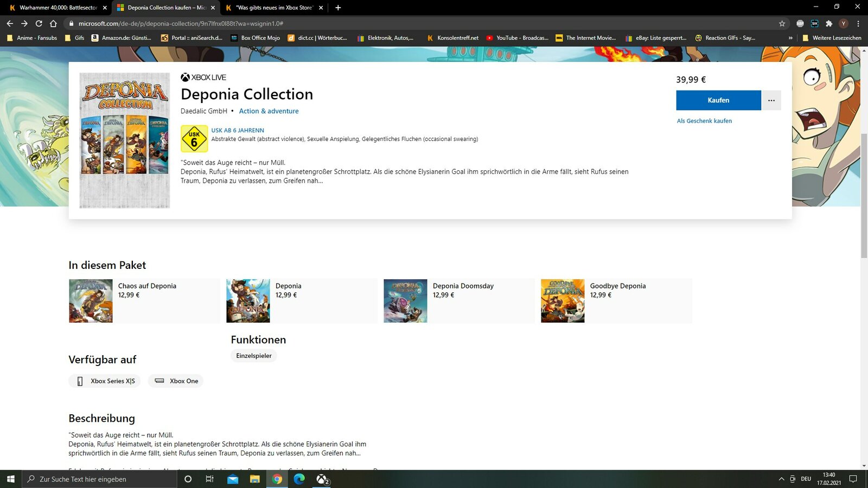Click the USK AB 6 JAHRENN link

coord(238,131)
